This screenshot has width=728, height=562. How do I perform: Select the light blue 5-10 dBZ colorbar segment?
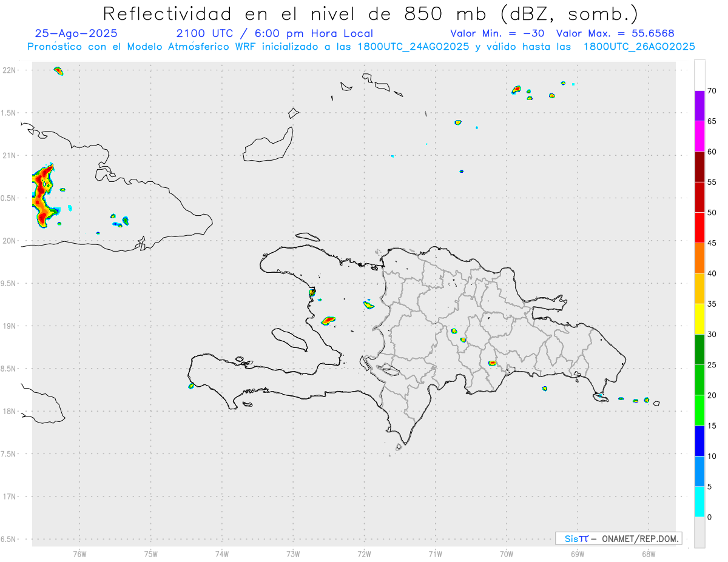[x=699, y=471]
